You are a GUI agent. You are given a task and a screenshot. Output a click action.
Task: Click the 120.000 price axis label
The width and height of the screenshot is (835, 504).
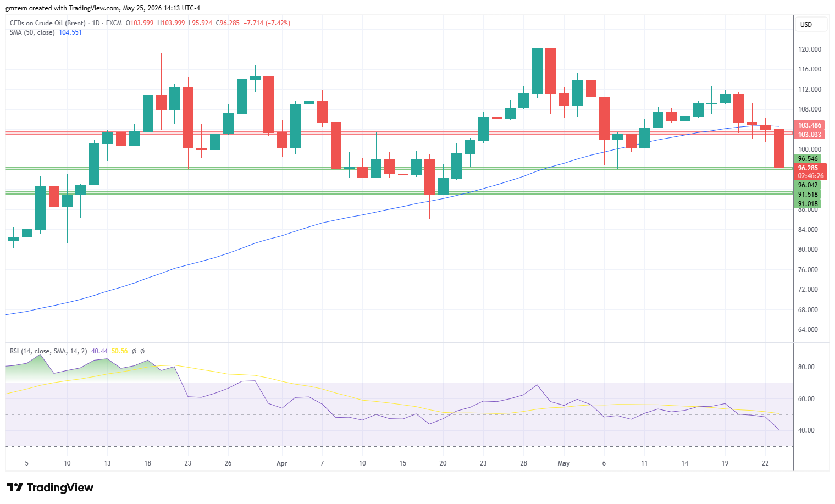(x=810, y=49)
